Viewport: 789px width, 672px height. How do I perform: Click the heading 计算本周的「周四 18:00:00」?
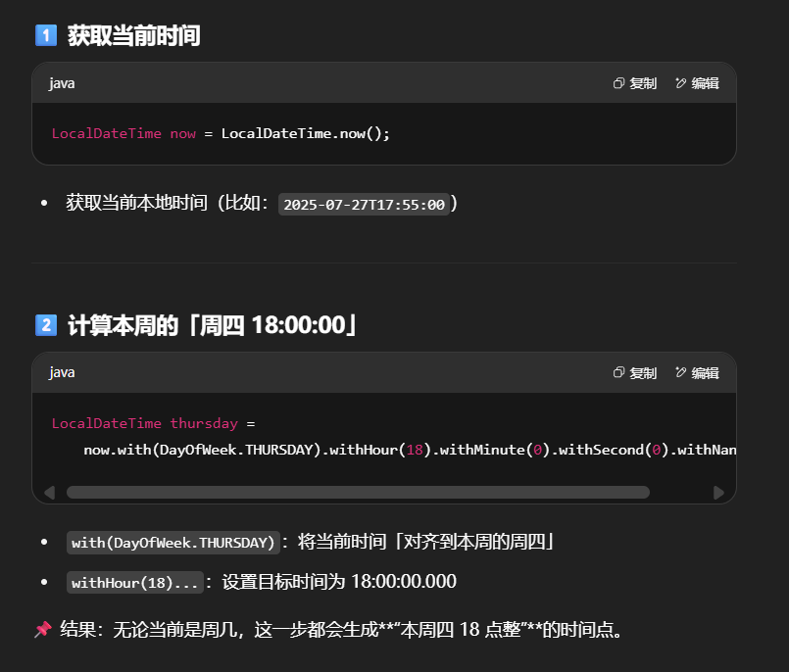click(212, 325)
